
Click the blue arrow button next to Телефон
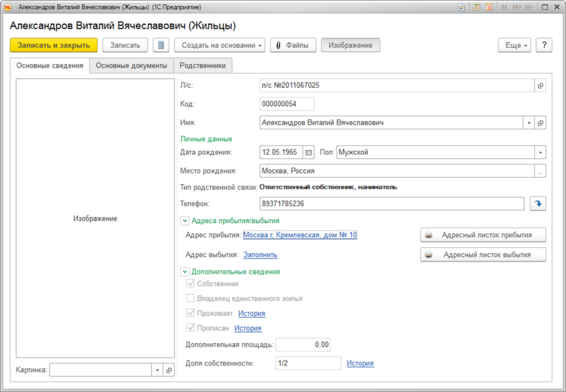tap(538, 204)
